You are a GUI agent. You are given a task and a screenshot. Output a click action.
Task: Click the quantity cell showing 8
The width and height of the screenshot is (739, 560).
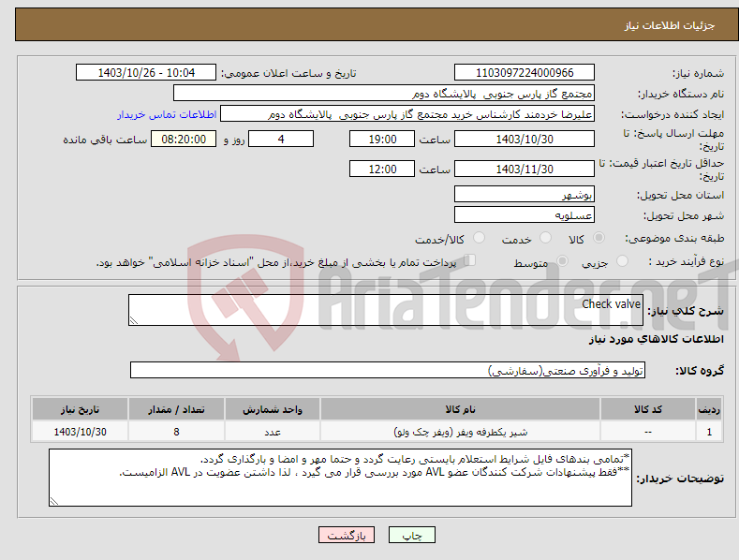(176, 432)
